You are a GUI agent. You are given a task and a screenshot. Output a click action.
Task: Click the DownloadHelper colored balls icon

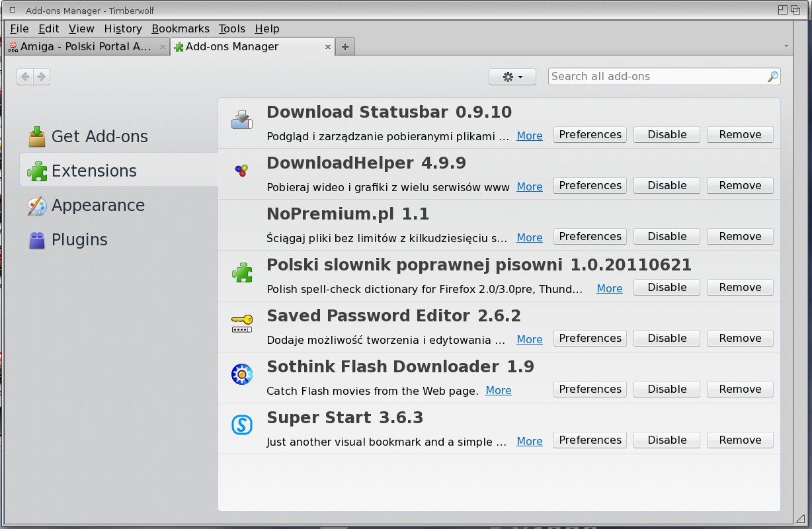pos(242,171)
